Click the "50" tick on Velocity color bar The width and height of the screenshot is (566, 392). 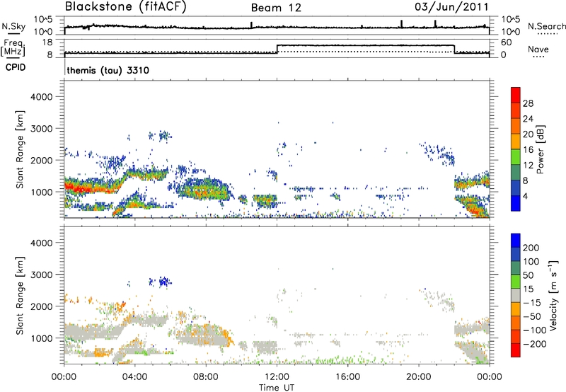(528, 275)
